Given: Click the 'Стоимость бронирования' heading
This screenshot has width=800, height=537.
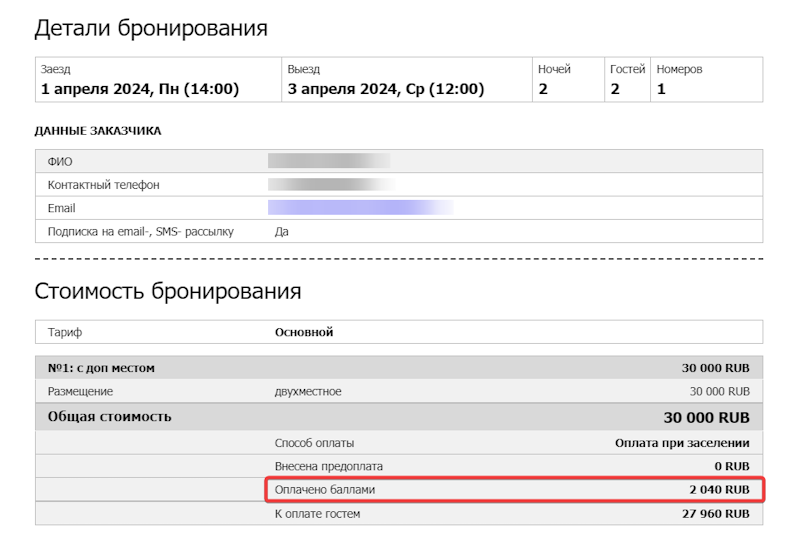Looking at the screenshot, I should point(168,291).
